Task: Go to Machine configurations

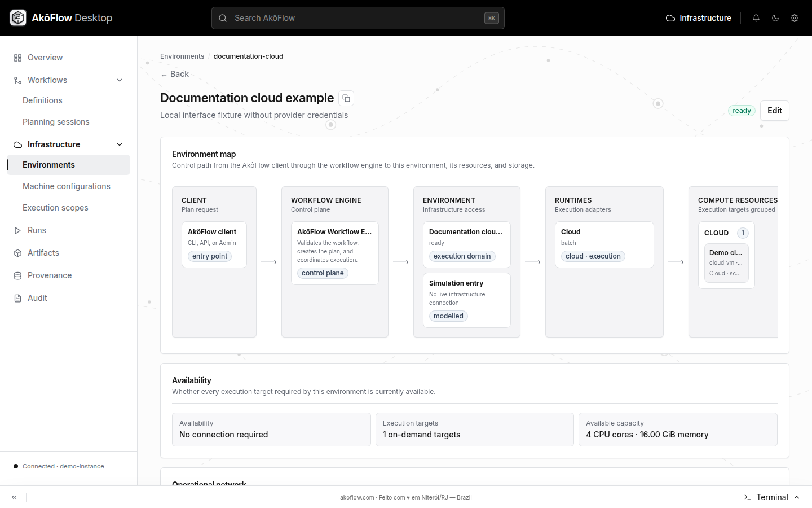Action: tap(67, 186)
